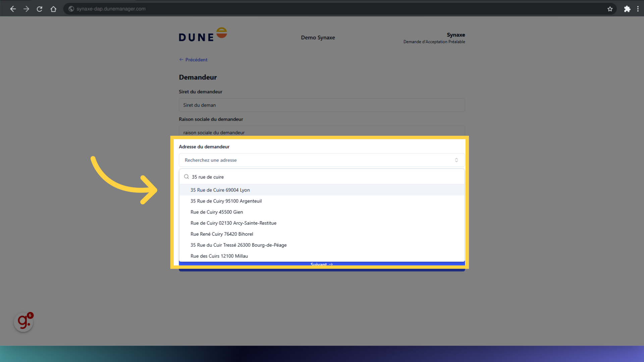Bookmark page with star icon
The image size is (644, 362).
pos(610,9)
